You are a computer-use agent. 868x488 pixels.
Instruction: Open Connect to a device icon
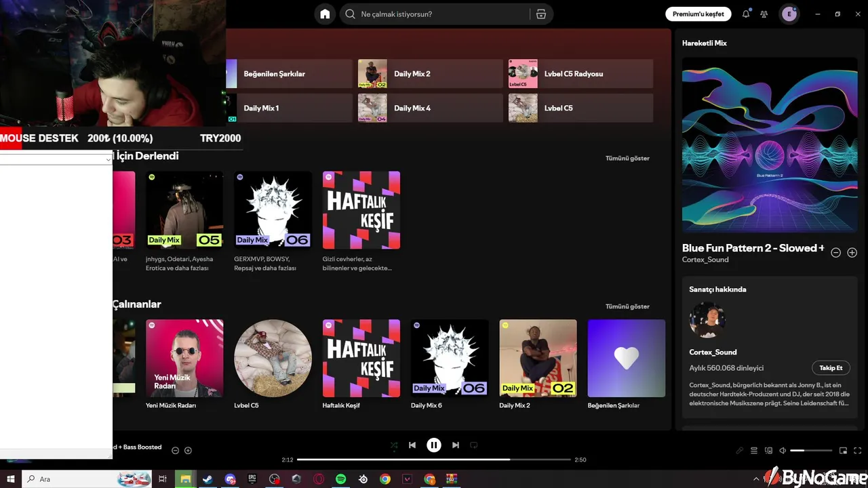pyautogui.click(x=768, y=451)
